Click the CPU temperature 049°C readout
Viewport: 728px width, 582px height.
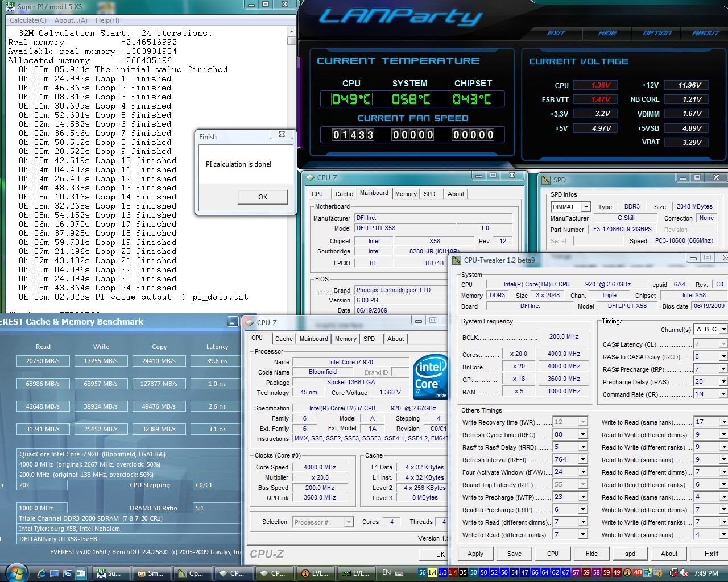[351, 99]
